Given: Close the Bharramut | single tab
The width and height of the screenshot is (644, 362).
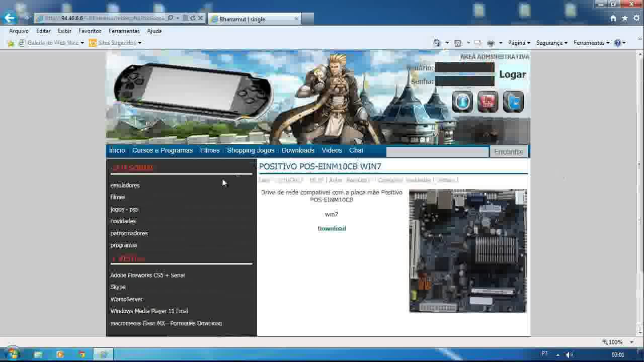Looking at the screenshot, I should tap(296, 19).
